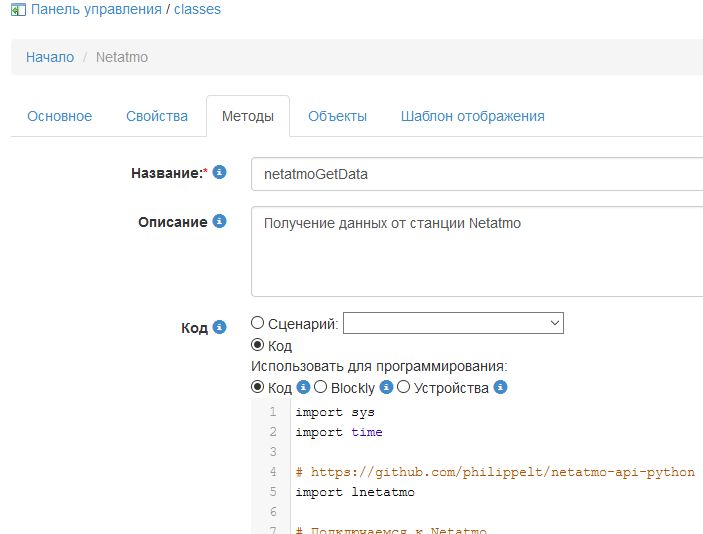Click info icon after the Устройства option
The image size is (703, 534).
click(x=500, y=387)
